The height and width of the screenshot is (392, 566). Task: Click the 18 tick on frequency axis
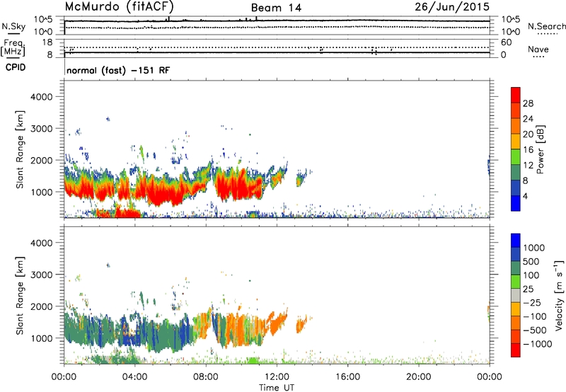pyautogui.click(x=47, y=42)
